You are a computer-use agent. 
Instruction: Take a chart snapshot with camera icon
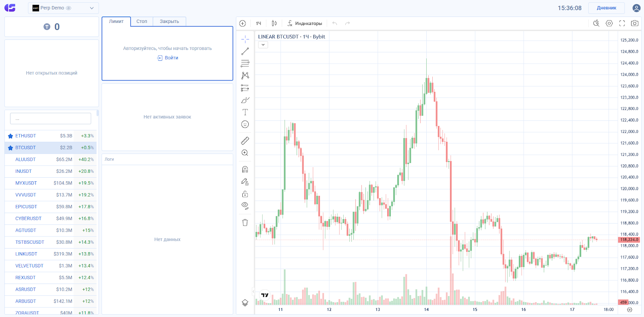click(x=635, y=23)
